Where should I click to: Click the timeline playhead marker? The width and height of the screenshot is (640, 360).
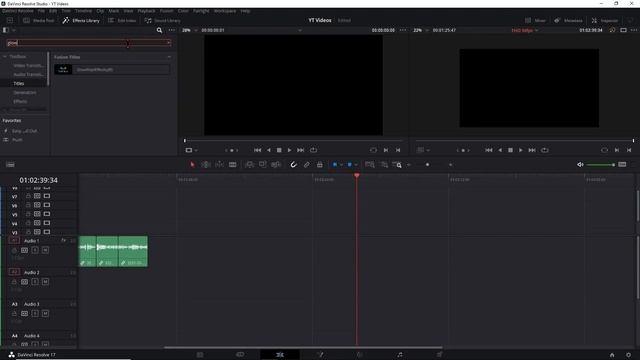(x=357, y=176)
